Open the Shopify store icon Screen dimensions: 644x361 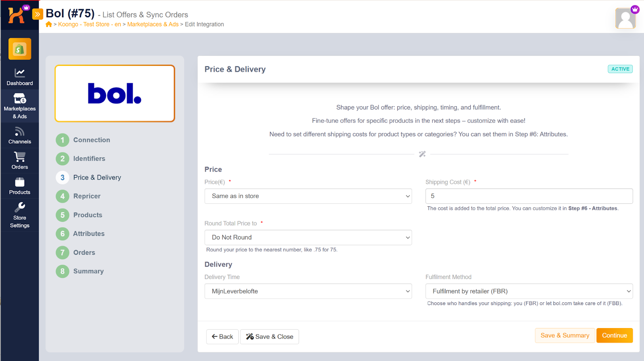pyautogui.click(x=20, y=49)
